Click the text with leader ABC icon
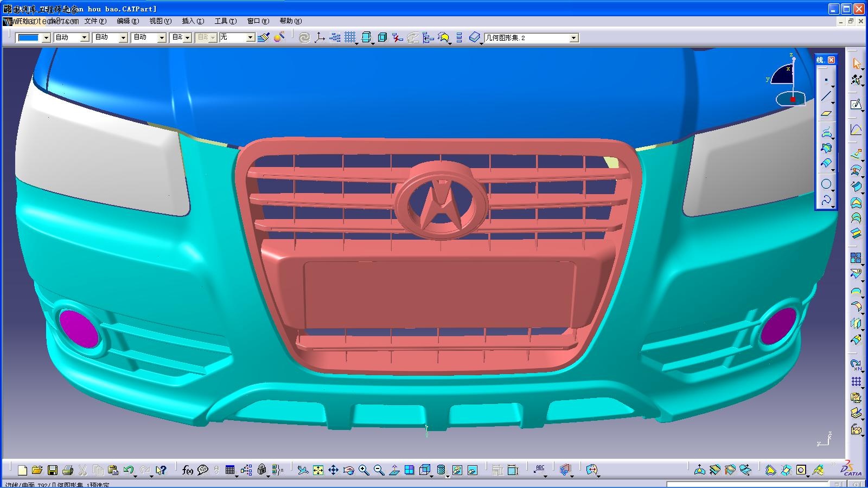This screenshot has width=868, height=488. pos(540,470)
